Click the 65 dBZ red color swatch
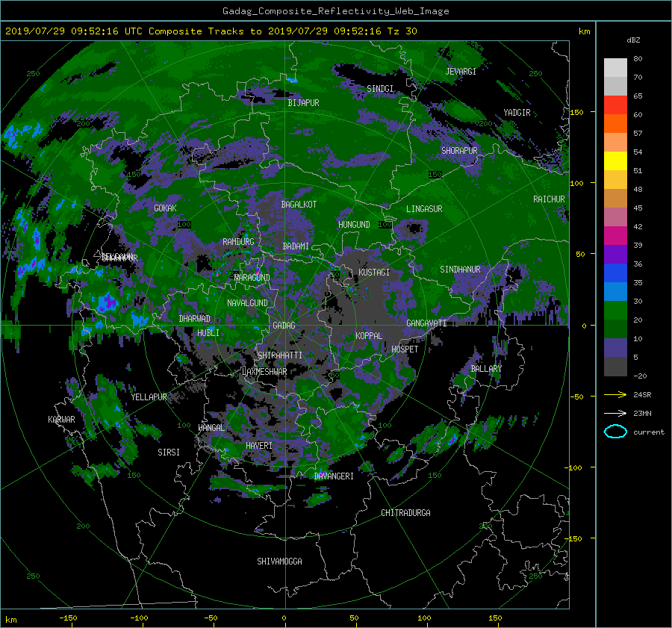The width and height of the screenshot is (672, 628). point(615,105)
